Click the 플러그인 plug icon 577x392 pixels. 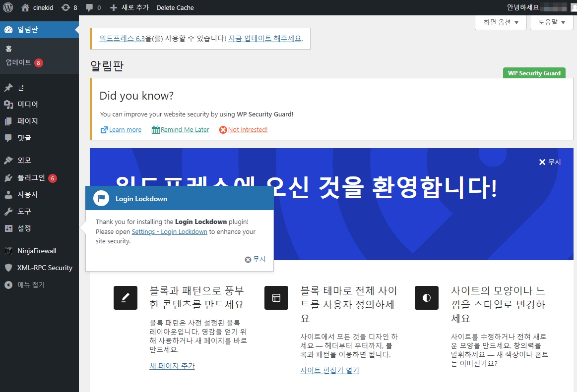8,178
